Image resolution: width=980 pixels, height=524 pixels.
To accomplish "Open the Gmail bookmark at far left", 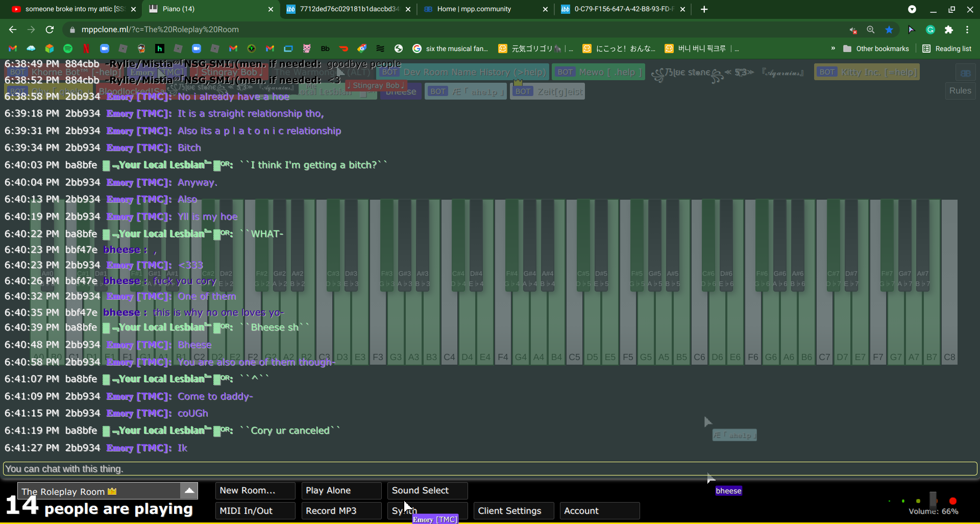I will click(13, 49).
